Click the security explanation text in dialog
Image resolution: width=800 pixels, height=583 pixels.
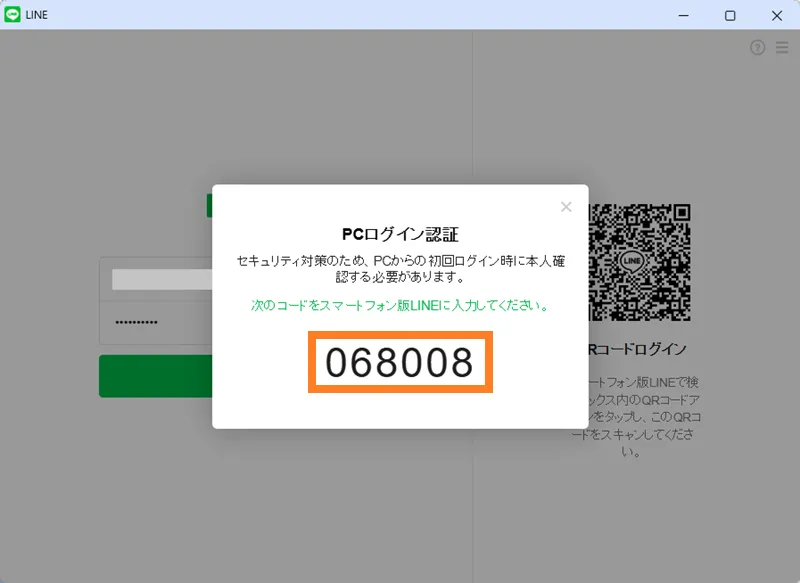coord(401,269)
